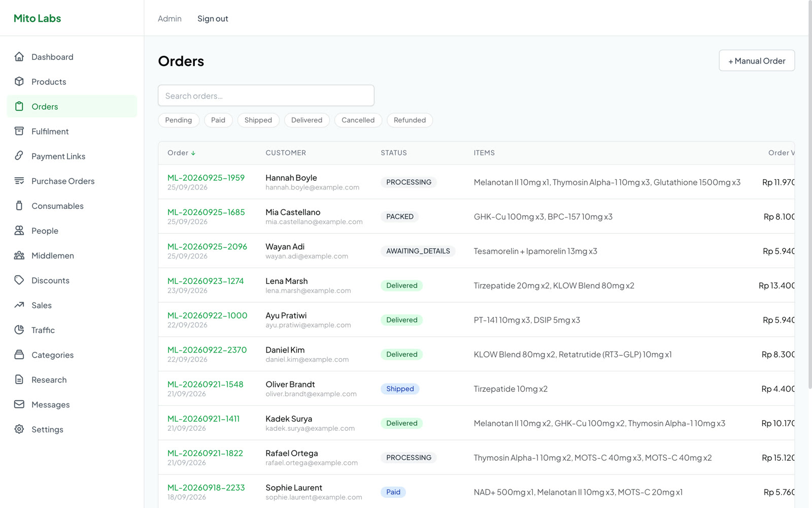Click customer name Hannah Boyle
The height and width of the screenshot is (508, 812).
[x=291, y=178]
